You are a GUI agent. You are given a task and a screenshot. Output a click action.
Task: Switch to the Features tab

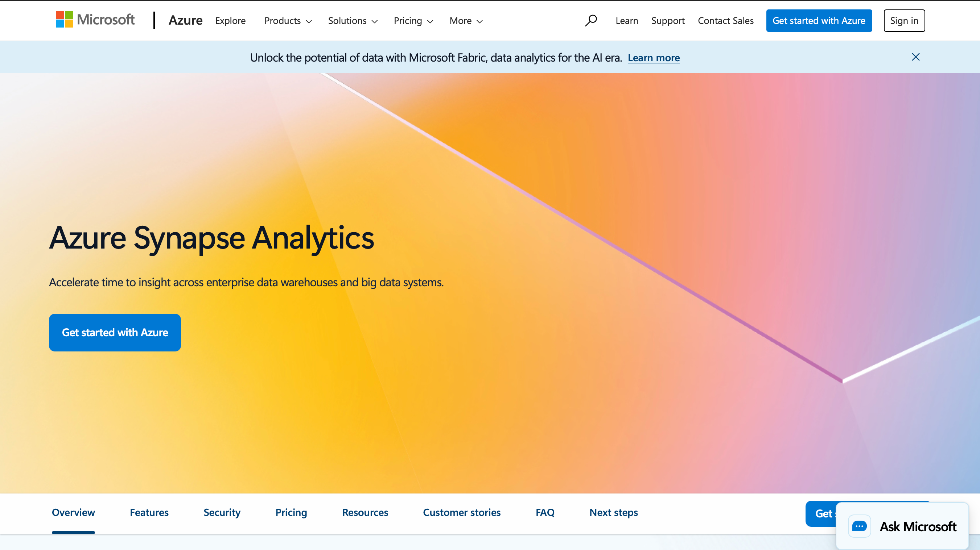click(x=149, y=512)
